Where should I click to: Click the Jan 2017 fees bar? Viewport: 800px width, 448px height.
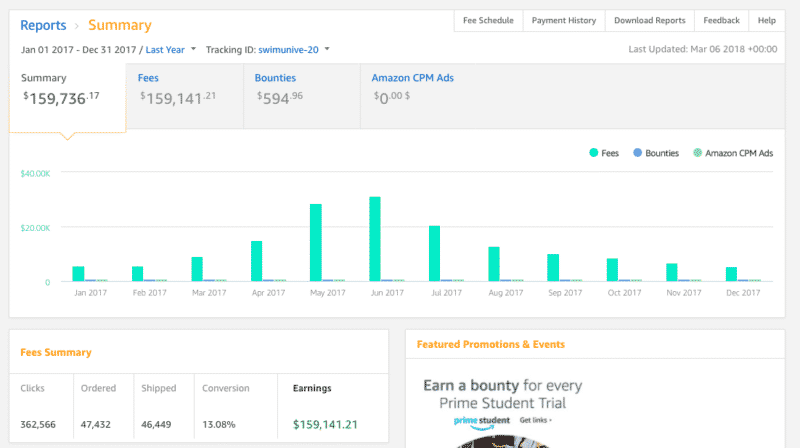click(x=78, y=273)
